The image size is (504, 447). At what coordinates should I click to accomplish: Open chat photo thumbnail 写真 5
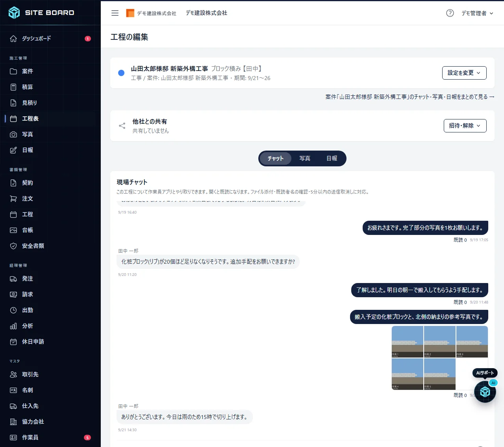pyautogui.click(x=440, y=374)
